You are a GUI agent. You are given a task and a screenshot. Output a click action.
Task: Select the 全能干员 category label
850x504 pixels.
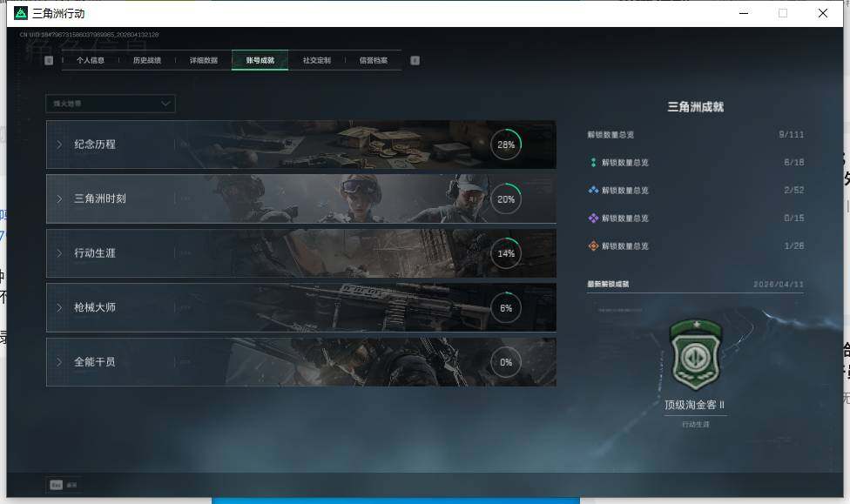click(x=95, y=361)
